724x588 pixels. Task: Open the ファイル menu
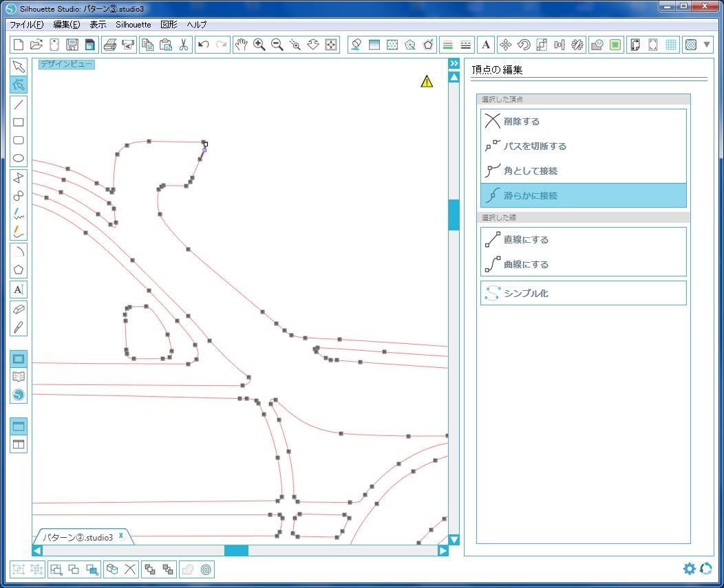[x=27, y=25]
